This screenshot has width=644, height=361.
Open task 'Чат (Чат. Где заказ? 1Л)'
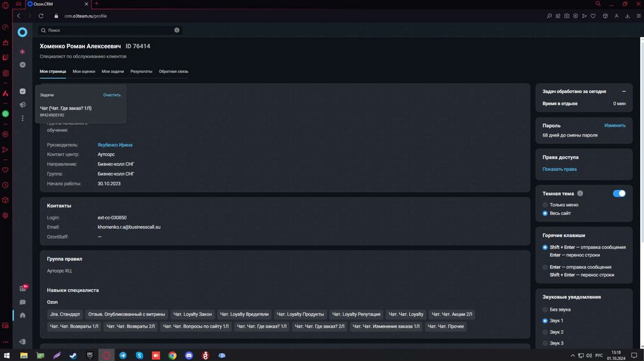click(65, 108)
